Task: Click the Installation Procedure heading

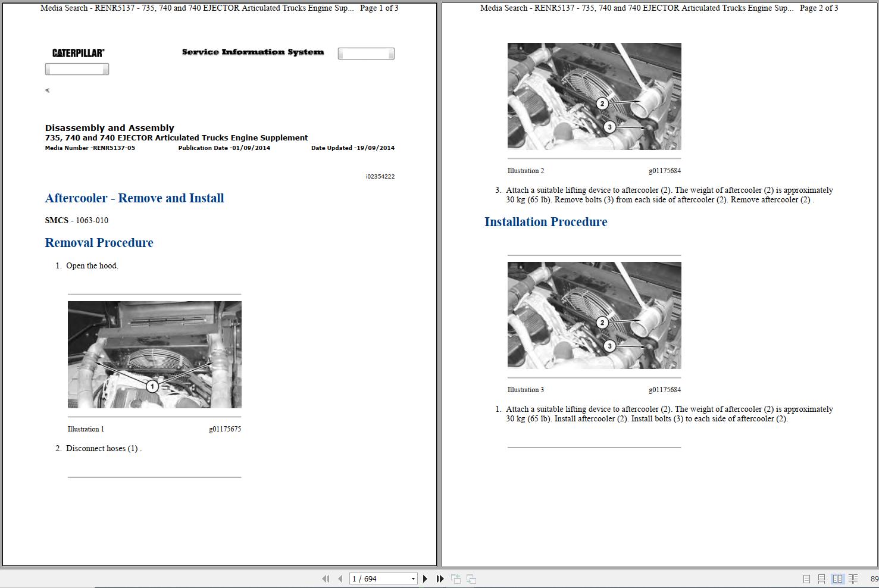Action: click(x=545, y=221)
